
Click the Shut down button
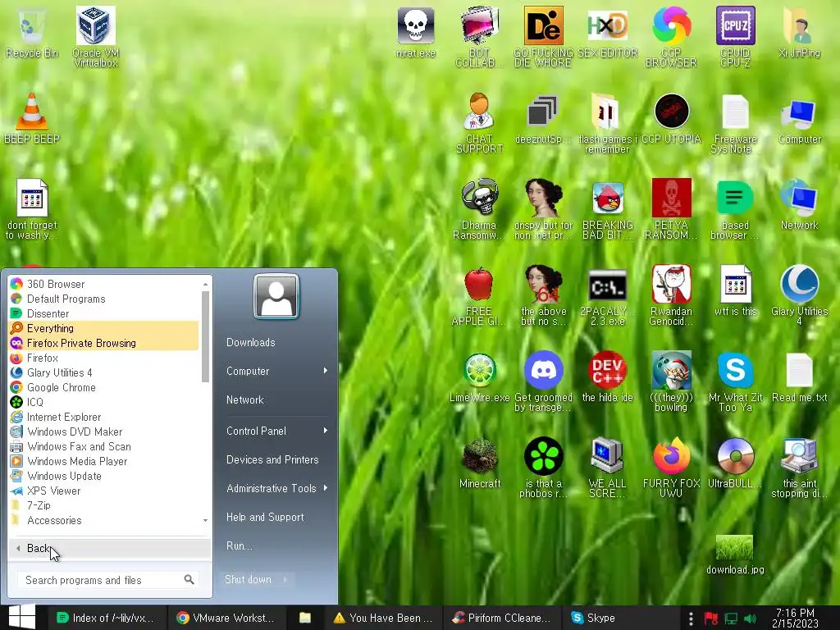tap(249, 580)
